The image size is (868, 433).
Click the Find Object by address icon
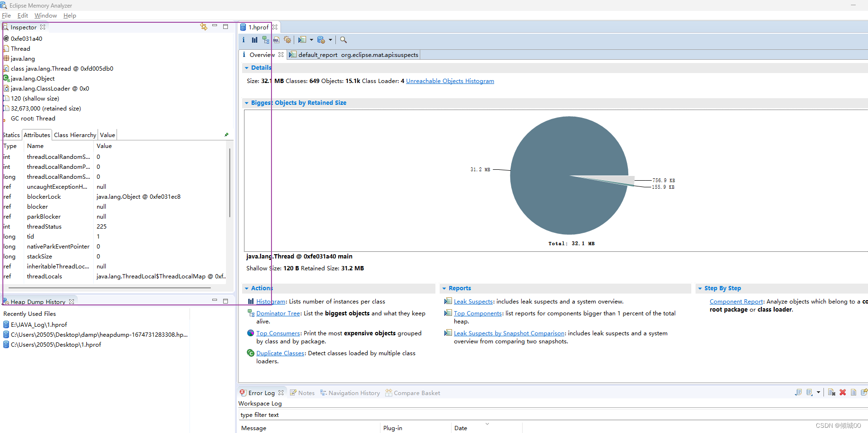click(344, 40)
